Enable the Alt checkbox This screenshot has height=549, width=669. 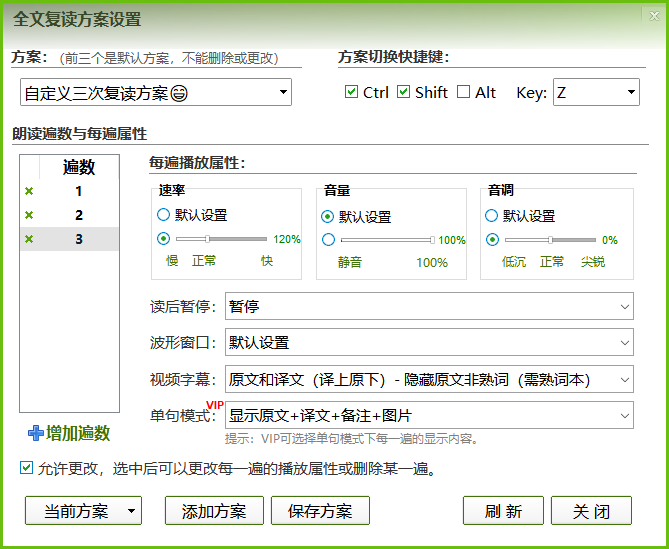tap(463, 92)
